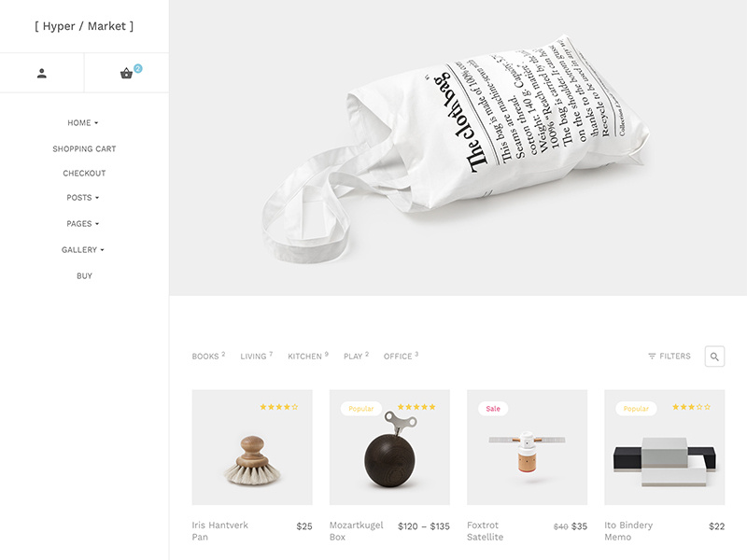This screenshot has height=560, width=747.
Task: Click the Hyper / Market logo link
Action: coord(84,26)
